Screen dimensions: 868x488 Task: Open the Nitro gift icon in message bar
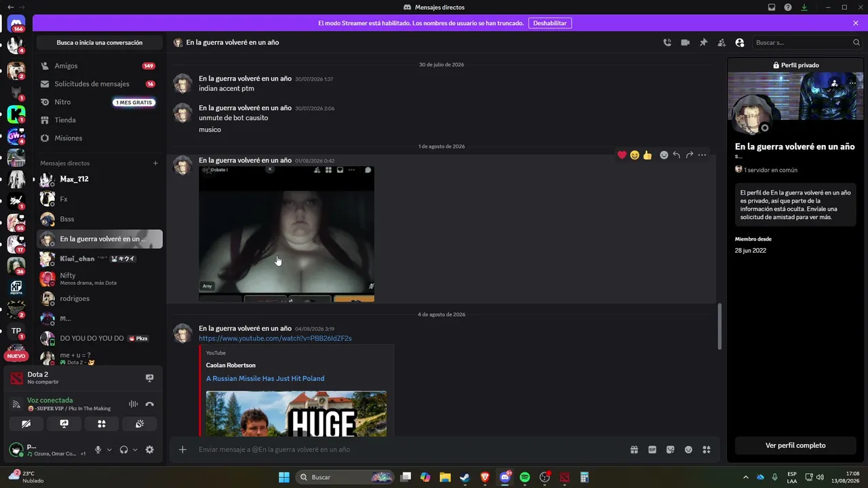click(x=634, y=449)
